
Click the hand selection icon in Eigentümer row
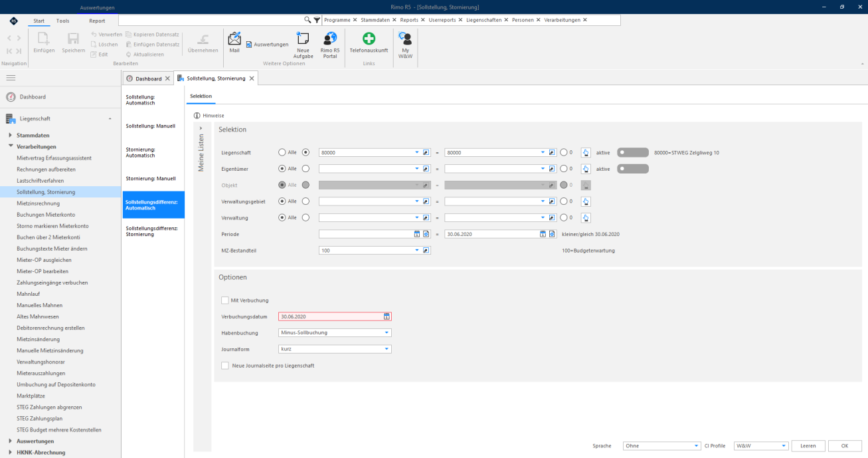pyautogui.click(x=586, y=169)
